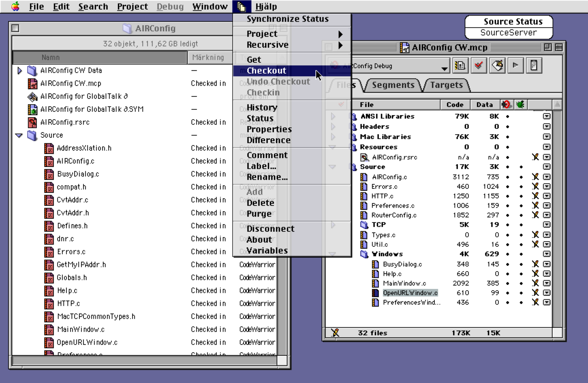This screenshot has width=588, height=383.
Task: Click the version control icon in the menu bar
Action: coord(242,6)
